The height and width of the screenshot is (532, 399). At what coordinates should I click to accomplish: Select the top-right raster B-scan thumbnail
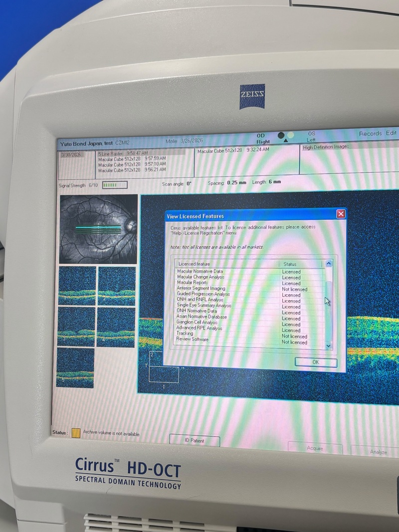pos(117,286)
